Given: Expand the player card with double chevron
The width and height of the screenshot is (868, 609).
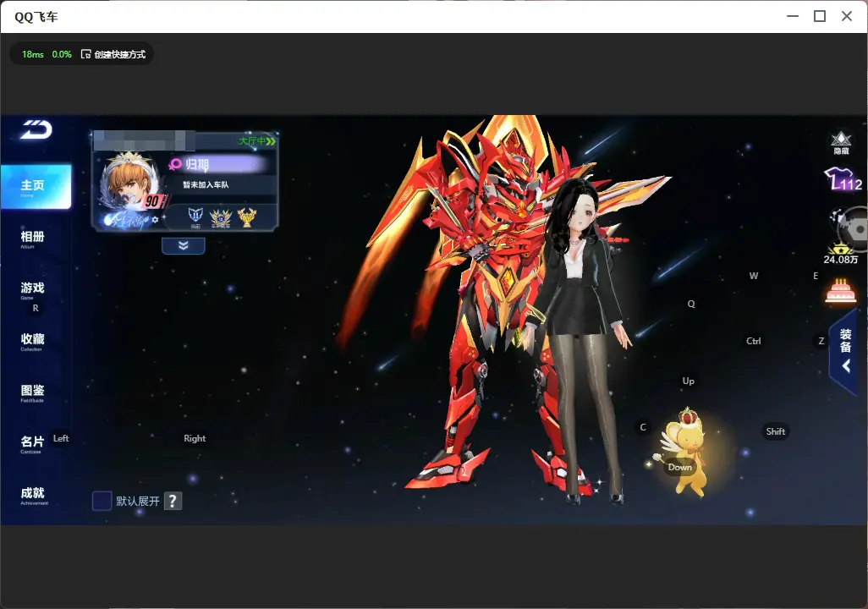Looking at the screenshot, I should [x=184, y=245].
